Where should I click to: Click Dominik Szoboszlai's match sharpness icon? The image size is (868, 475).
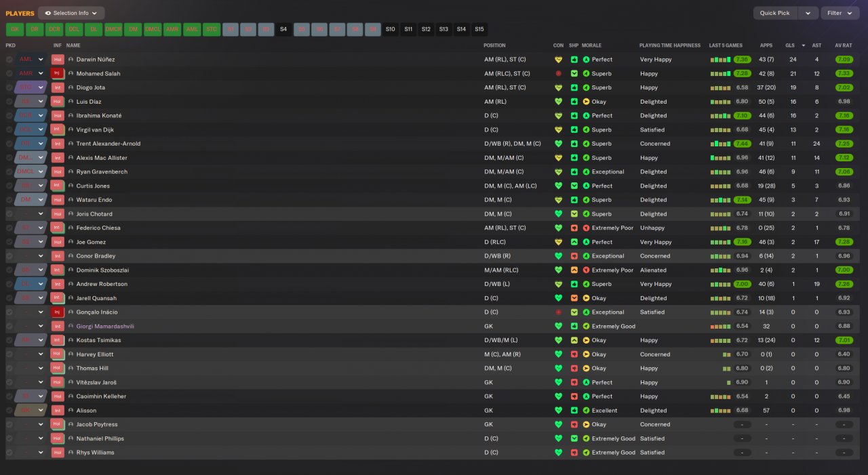pyautogui.click(x=574, y=270)
